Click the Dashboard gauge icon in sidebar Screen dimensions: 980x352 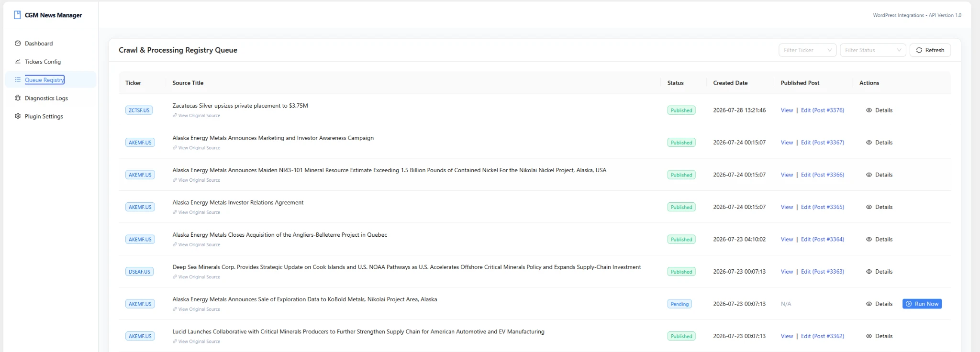18,43
